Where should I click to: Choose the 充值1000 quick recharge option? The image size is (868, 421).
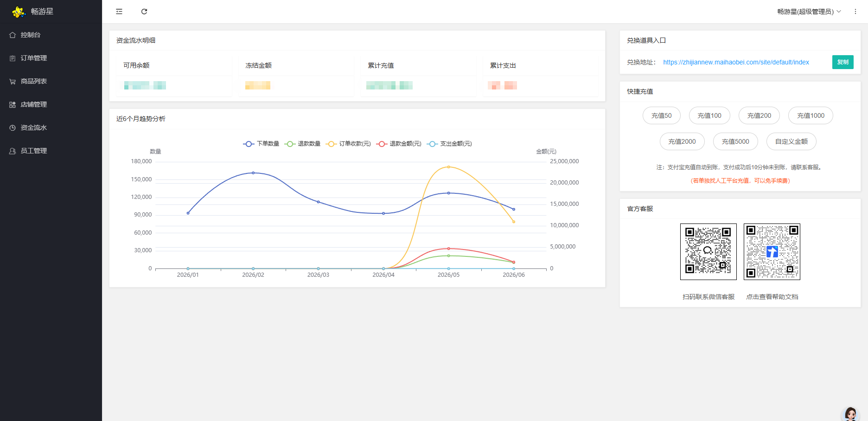[811, 115]
